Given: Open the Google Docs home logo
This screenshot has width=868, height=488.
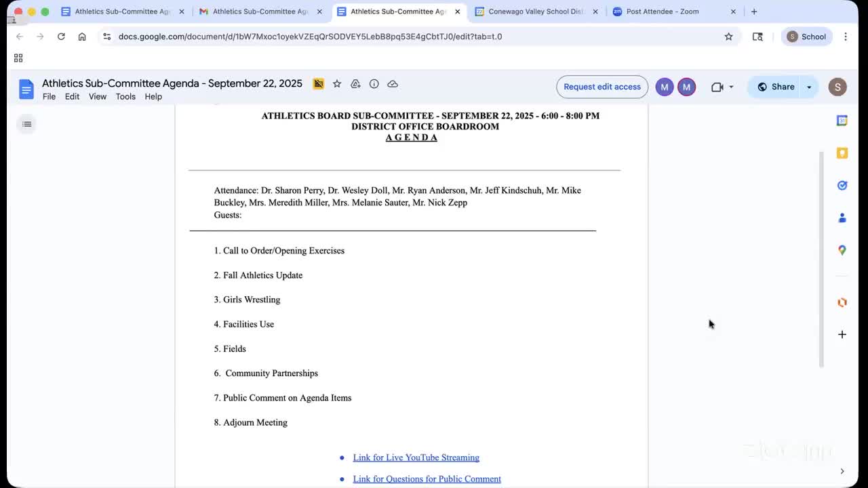Looking at the screenshot, I should pyautogui.click(x=26, y=89).
